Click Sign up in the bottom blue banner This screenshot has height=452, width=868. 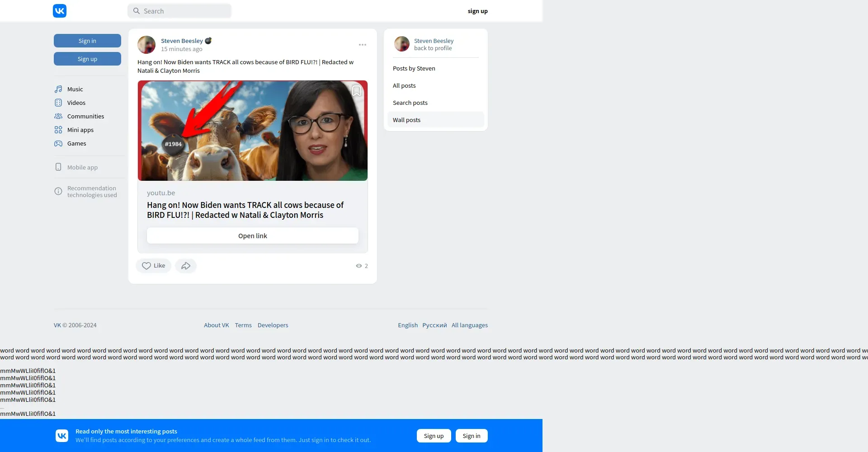tap(434, 436)
